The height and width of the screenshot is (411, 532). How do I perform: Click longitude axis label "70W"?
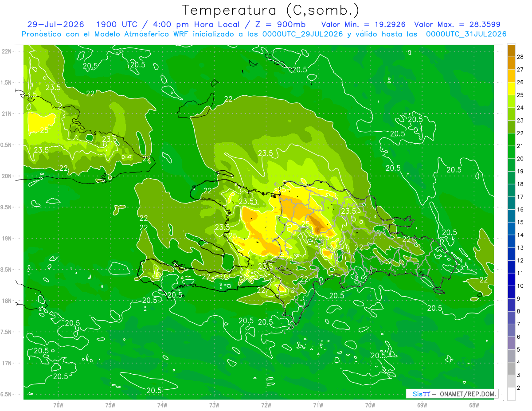coord(370,405)
